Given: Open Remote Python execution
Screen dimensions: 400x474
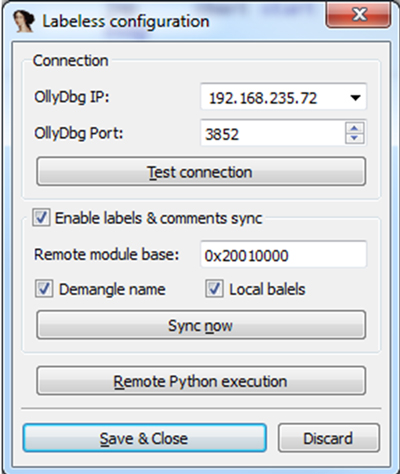Looking at the screenshot, I should point(201,381).
